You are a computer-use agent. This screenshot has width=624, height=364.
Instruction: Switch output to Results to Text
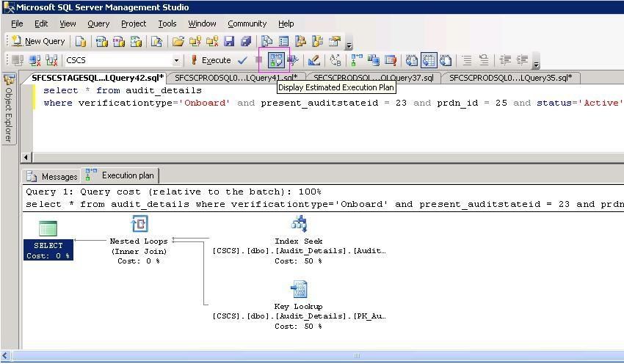[412, 60]
